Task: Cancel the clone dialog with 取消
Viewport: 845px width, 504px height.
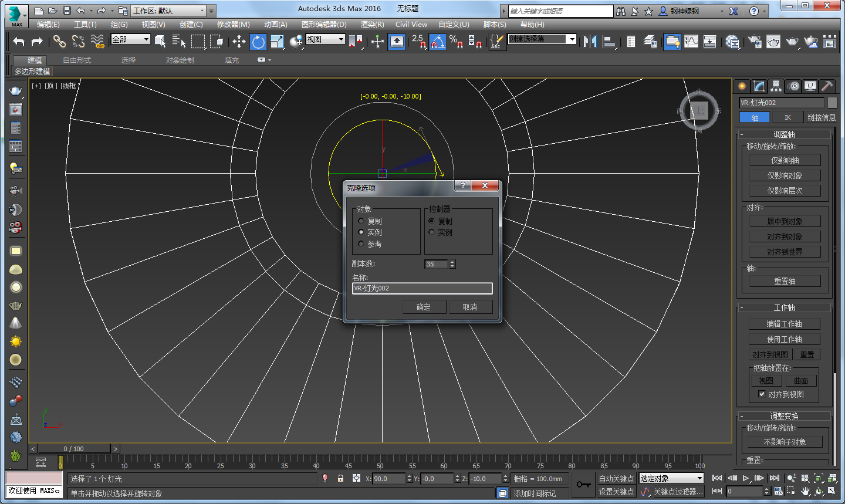Action: pyautogui.click(x=470, y=307)
